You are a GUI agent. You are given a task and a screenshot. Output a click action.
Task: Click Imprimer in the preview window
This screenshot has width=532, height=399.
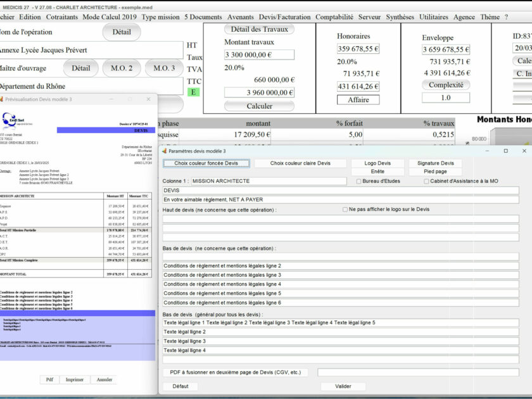[x=75, y=379]
